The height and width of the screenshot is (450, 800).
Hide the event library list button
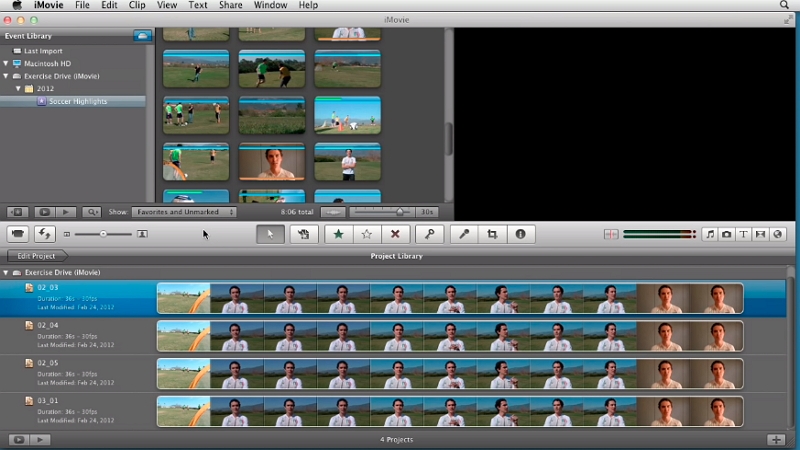pos(17,212)
